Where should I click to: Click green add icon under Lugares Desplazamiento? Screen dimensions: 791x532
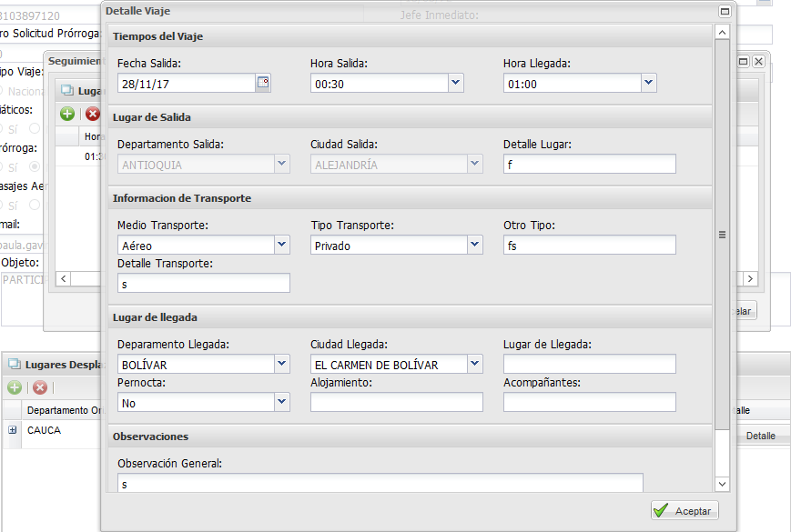click(15, 386)
